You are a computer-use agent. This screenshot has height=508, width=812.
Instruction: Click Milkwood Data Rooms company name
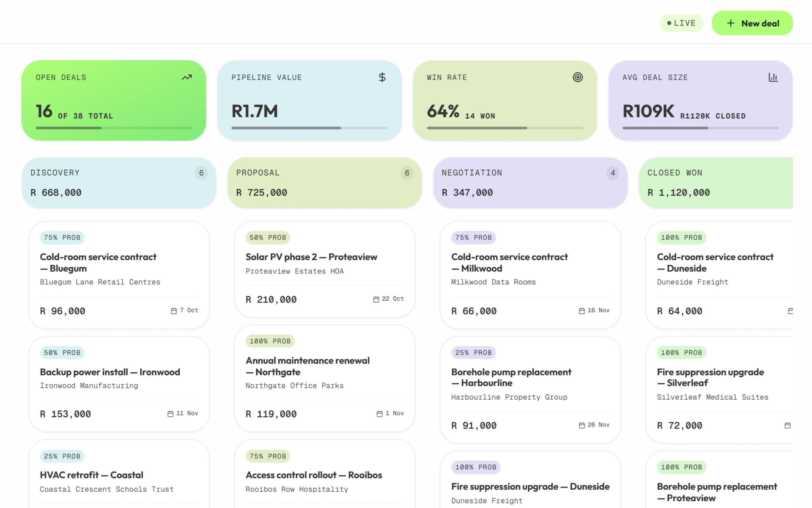point(493,282)
